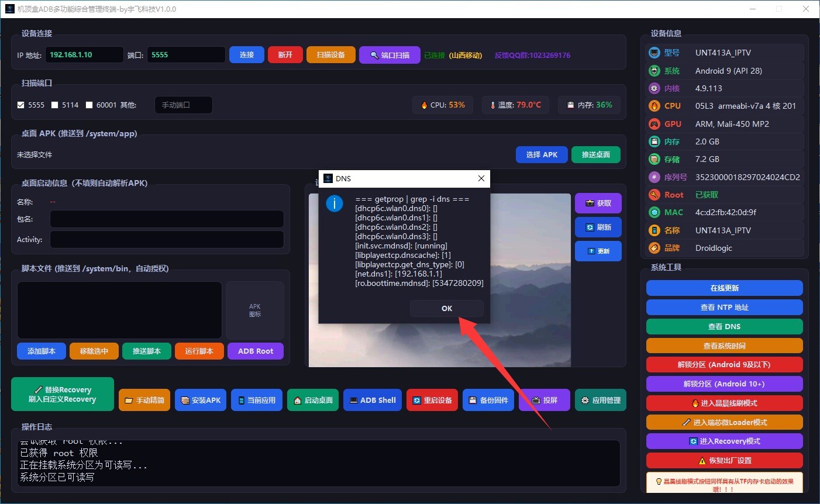Click the Activity input field

167,239
